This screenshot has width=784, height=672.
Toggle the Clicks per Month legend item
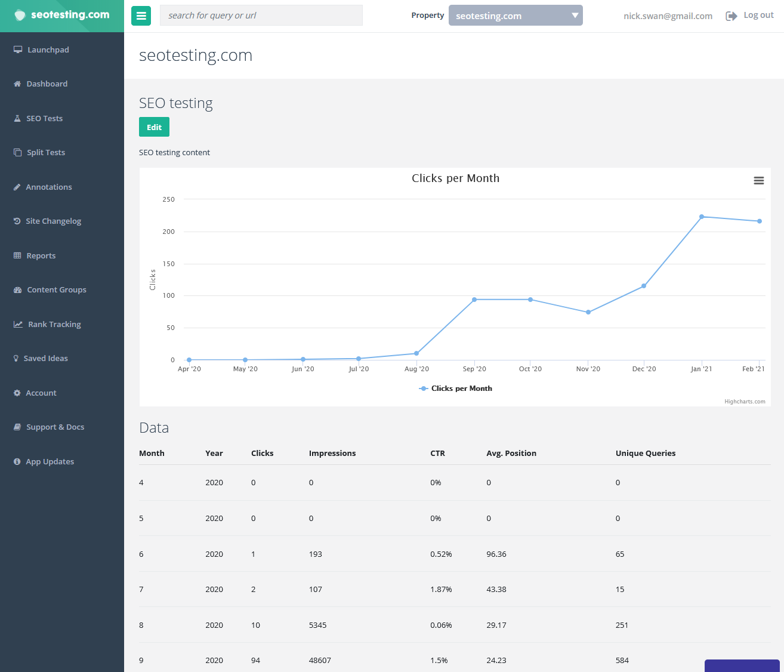tap(456, 389)
